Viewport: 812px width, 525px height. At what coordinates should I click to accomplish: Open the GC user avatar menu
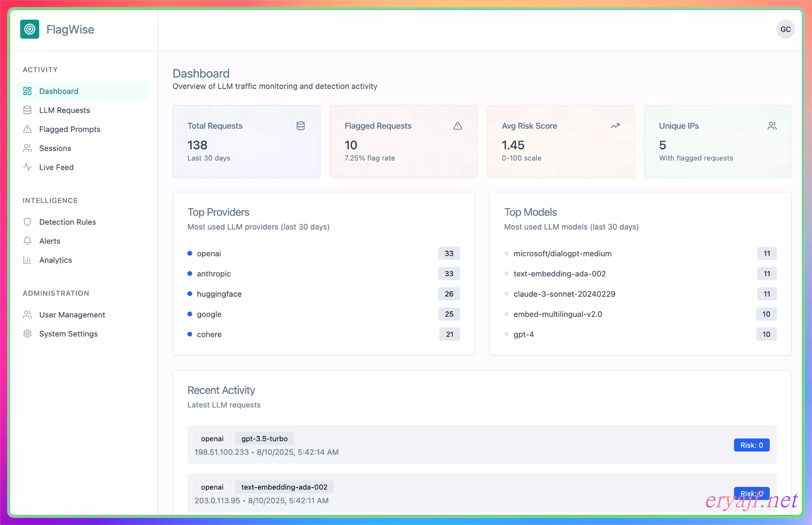(x=785, y=29)
